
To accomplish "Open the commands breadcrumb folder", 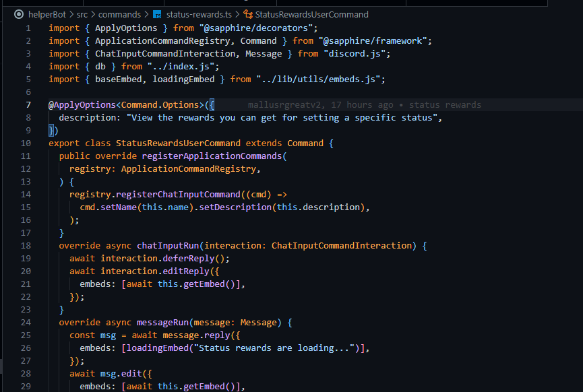I will 119,15.
